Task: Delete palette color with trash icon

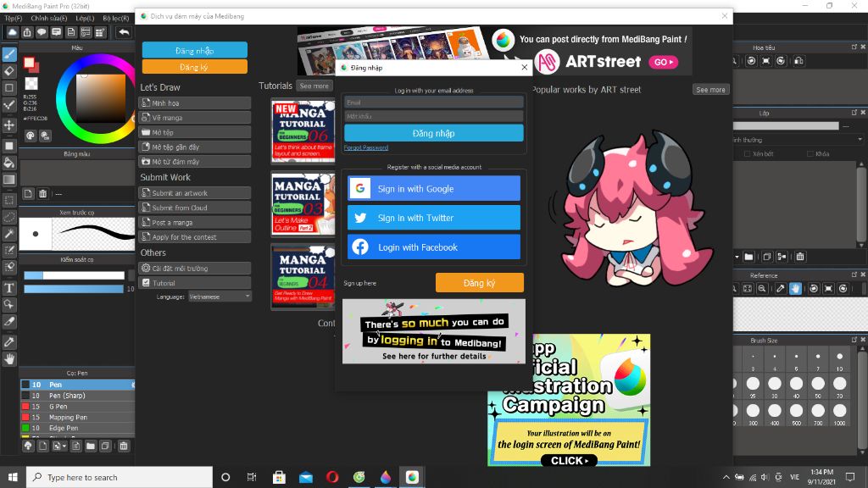Action: pyautogui.click(x=42, y=194)
